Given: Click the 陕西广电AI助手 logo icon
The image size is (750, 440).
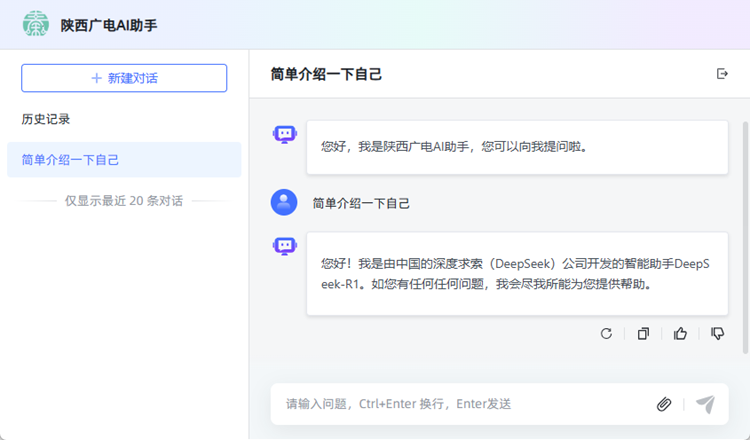Looking at the screenshot, I should pyautogui.click(x=36, y=24).
